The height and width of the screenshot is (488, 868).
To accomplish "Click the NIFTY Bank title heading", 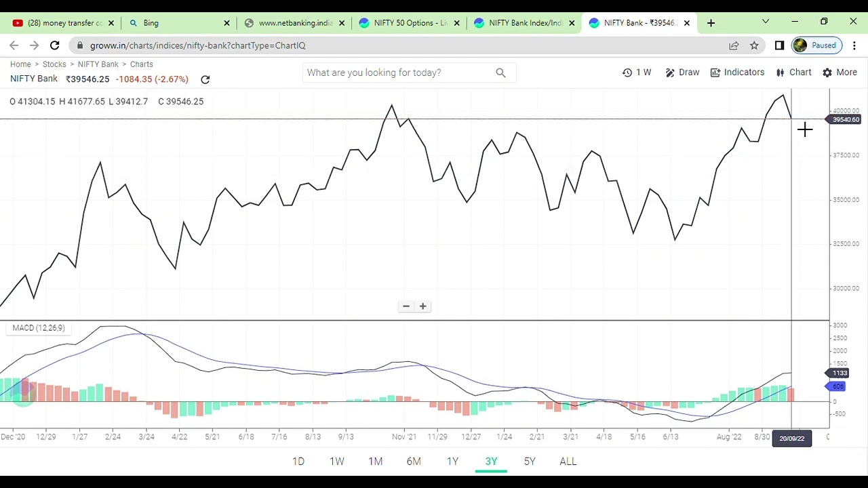I will point(34,79).
